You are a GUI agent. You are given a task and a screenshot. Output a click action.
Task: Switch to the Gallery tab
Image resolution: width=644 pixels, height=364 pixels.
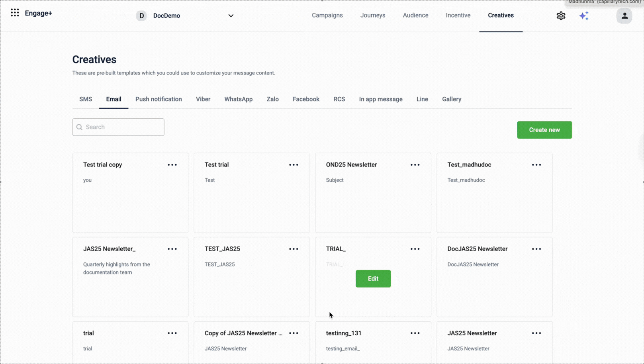pos(452,99)
